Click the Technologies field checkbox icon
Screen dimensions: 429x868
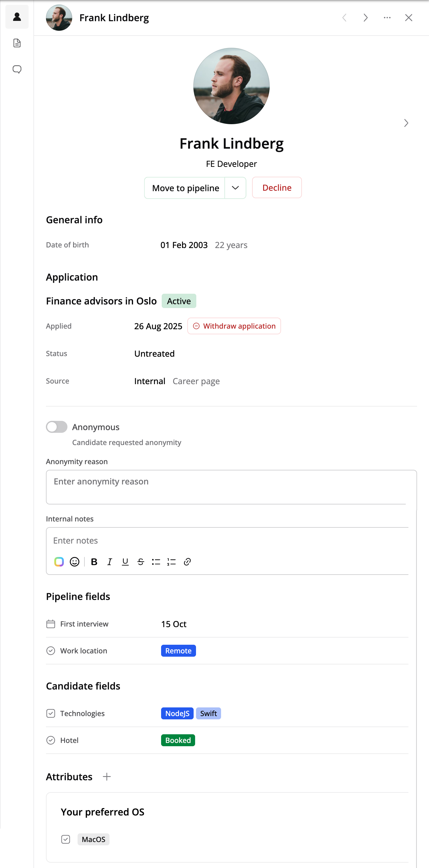[50, 713]
